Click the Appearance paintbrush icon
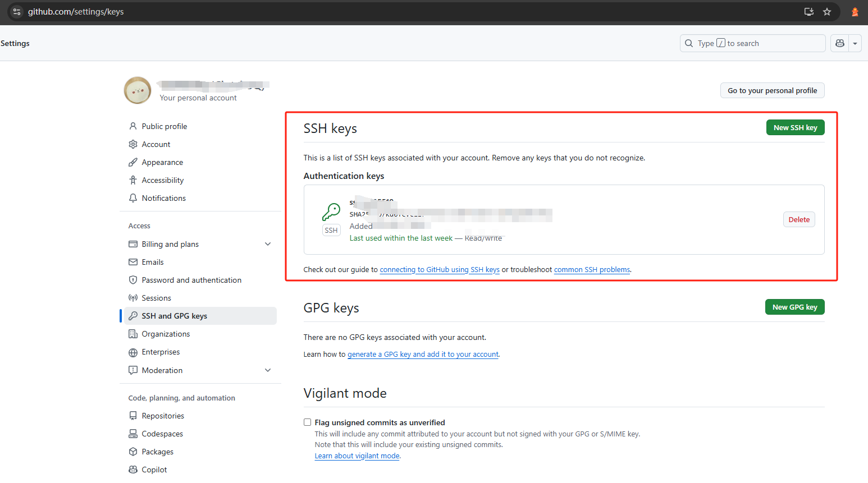Screen dimensions: 868x483 133,162
